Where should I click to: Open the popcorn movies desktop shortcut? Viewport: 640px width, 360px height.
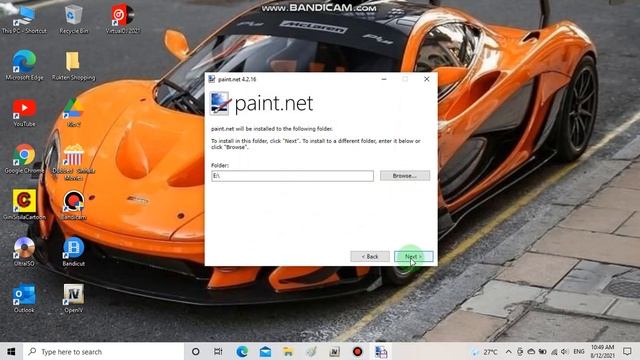(73, 162)
